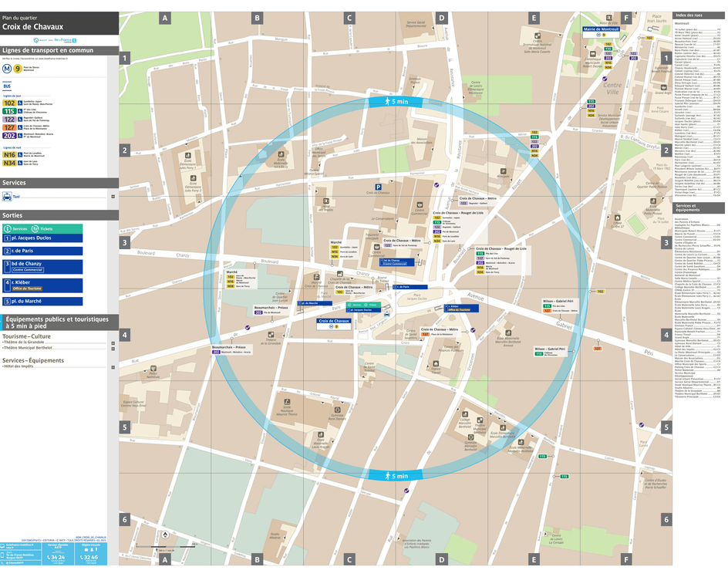The height and width of the screenshot is (577, 728).
Task: Click the Taxi icon under Services
Action: [7, 196]
